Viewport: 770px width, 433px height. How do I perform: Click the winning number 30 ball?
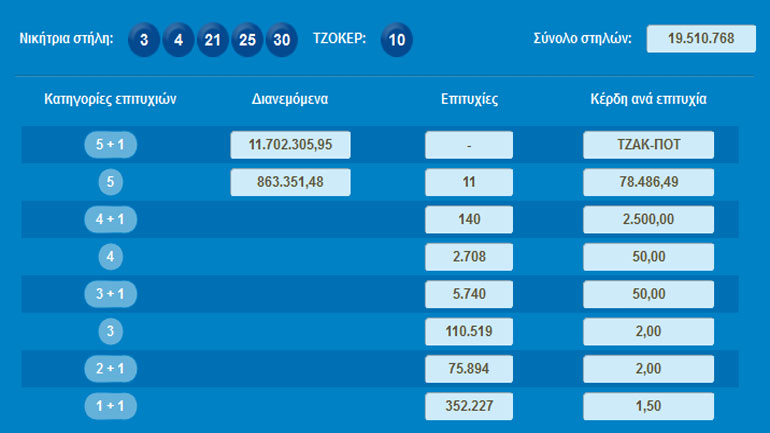click(282, 40)
